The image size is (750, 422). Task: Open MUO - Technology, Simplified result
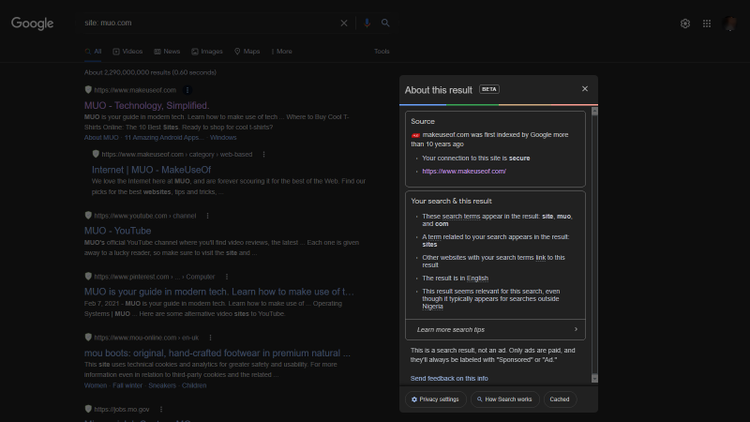click(147, 105)
